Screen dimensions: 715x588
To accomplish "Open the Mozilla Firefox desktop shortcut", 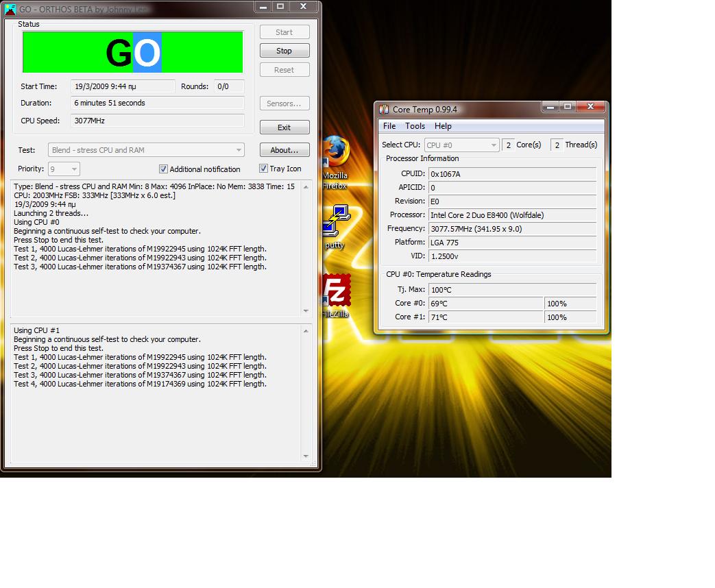I will point(336,162).
